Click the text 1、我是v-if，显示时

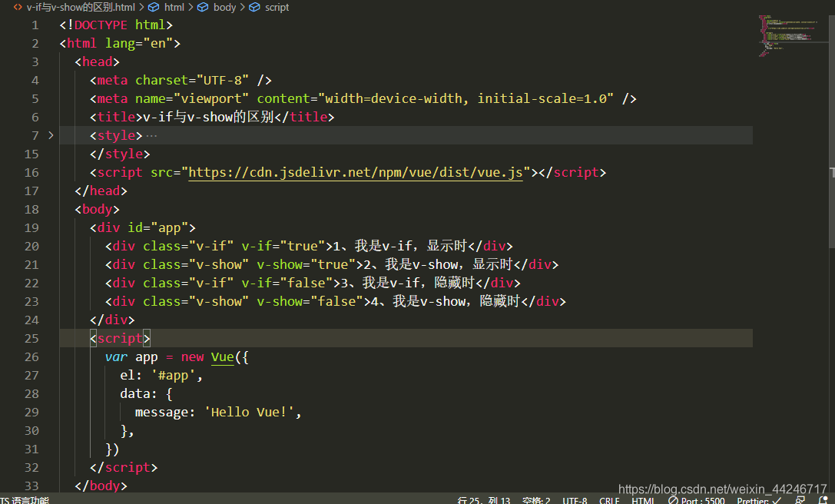point(400,246)
